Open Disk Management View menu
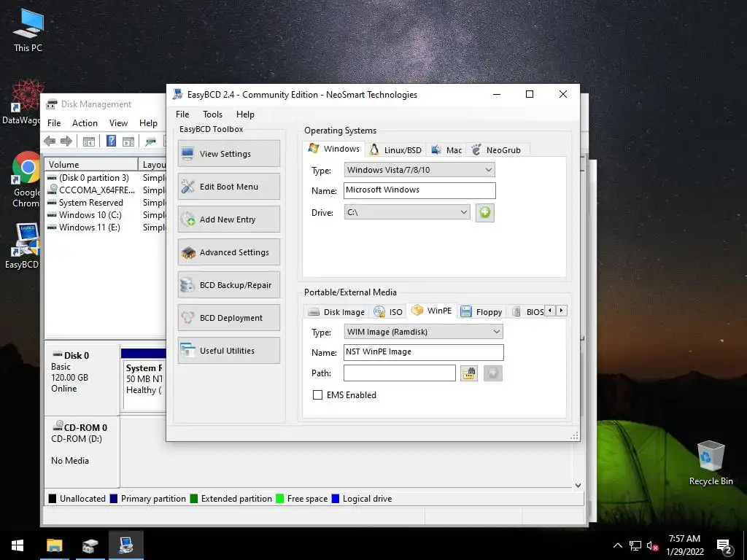 click(118, 122)
